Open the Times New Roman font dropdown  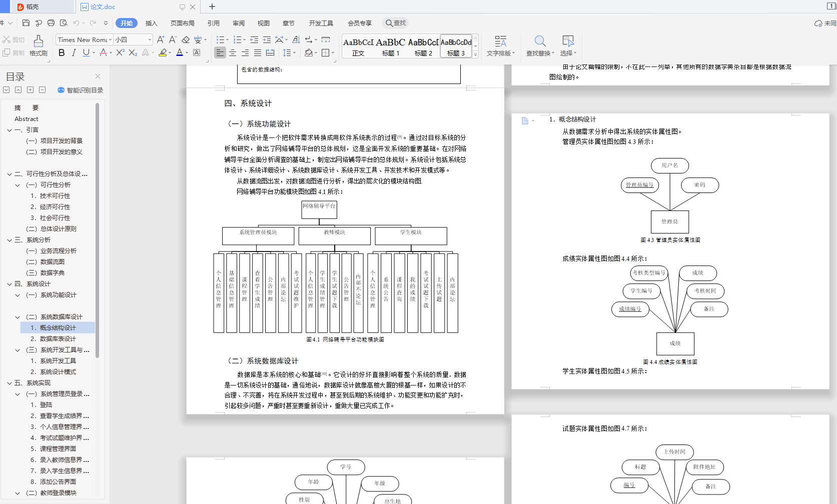click(110, 39)
